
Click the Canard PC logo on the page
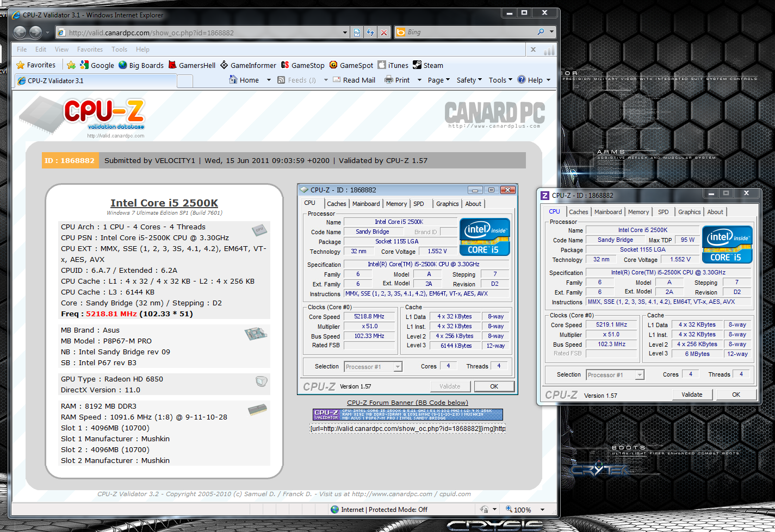[x=494, y=115]
